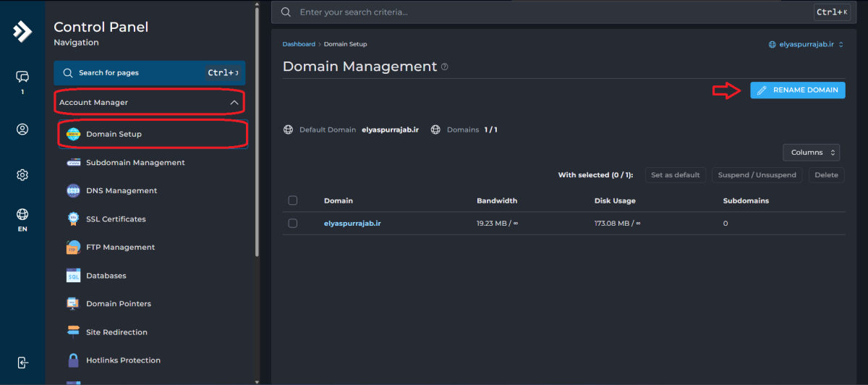Toggle the select-all domains checkbox
The image size is (868, 385).
point(293,200)
